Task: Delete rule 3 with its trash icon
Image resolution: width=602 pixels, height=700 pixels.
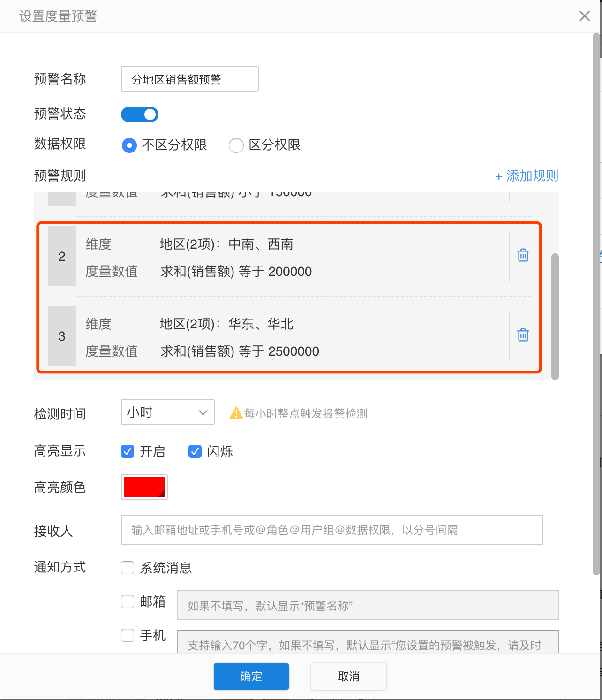Action: [x=523, y=335]
